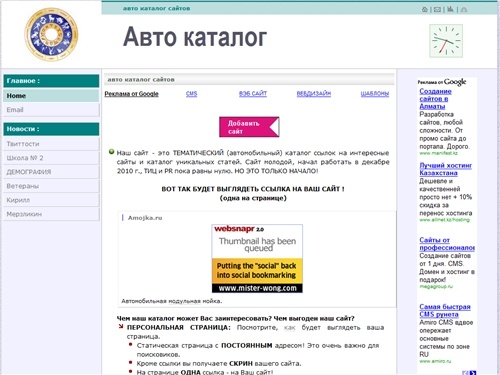Open the Кирилл news item
Image resolution: width=500 pixels, height=375 pixels.
click(51, 200)
